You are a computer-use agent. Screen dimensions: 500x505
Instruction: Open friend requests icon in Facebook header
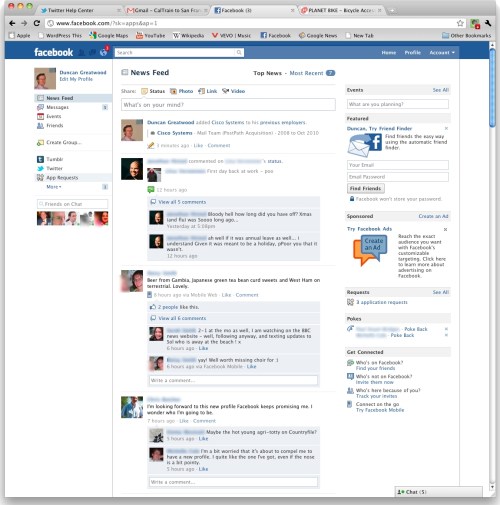(x=82, y=52)
